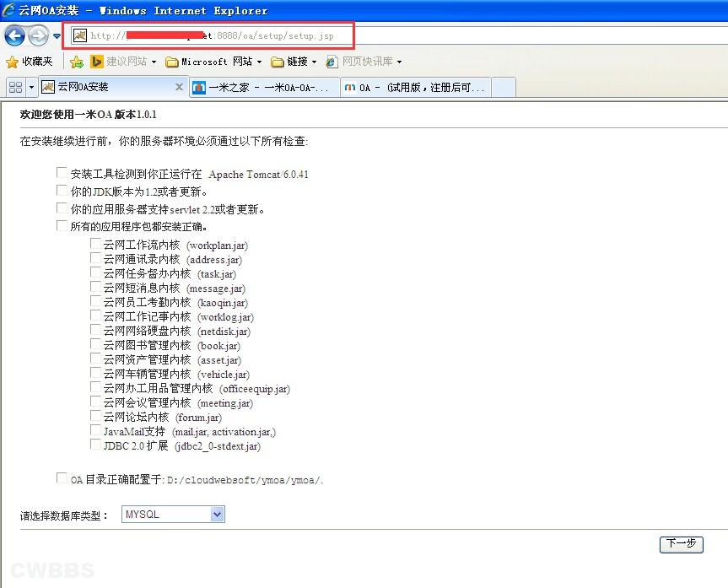
Task: Open the Microsoft 网站 folder icon
Action: [172, 62]
